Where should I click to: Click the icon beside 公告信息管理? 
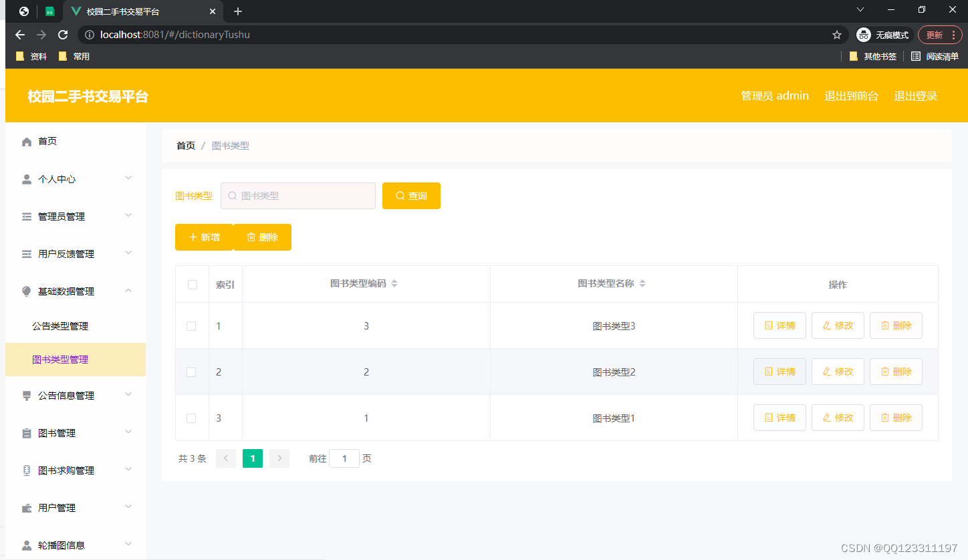point(27,396)
